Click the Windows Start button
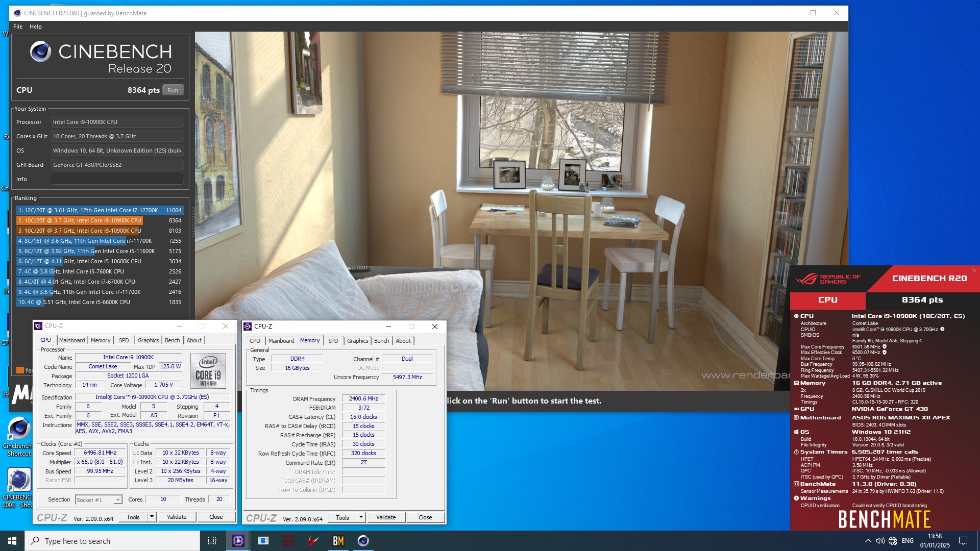Screen dimensions: 980x551 [x=12, y=541]
